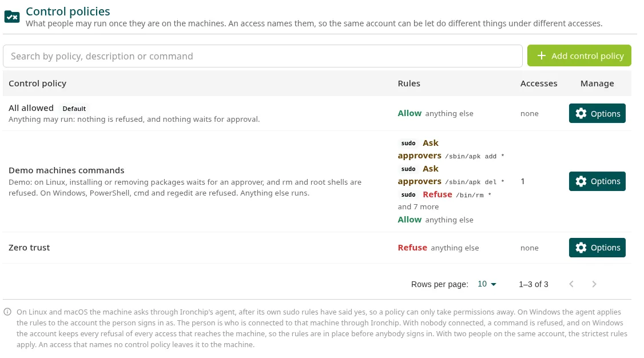Click the Refuse /bin/rm * rule
This screenshot has height=358, width=644.
click(445, 194)
